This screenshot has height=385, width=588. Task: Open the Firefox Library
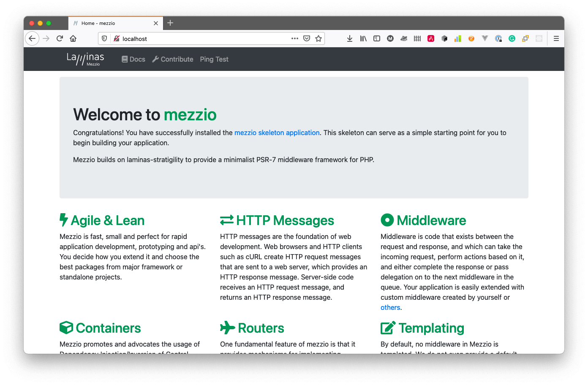pyautogui.click(x=363, y=38)
